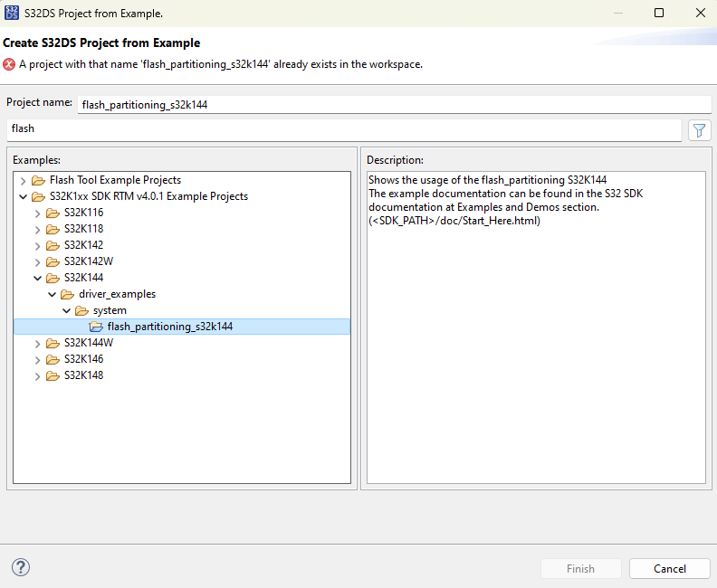Screen dimensions: 717x588
Task: Click the driver_examples folder icon
Action: click(x=67, y=294)
